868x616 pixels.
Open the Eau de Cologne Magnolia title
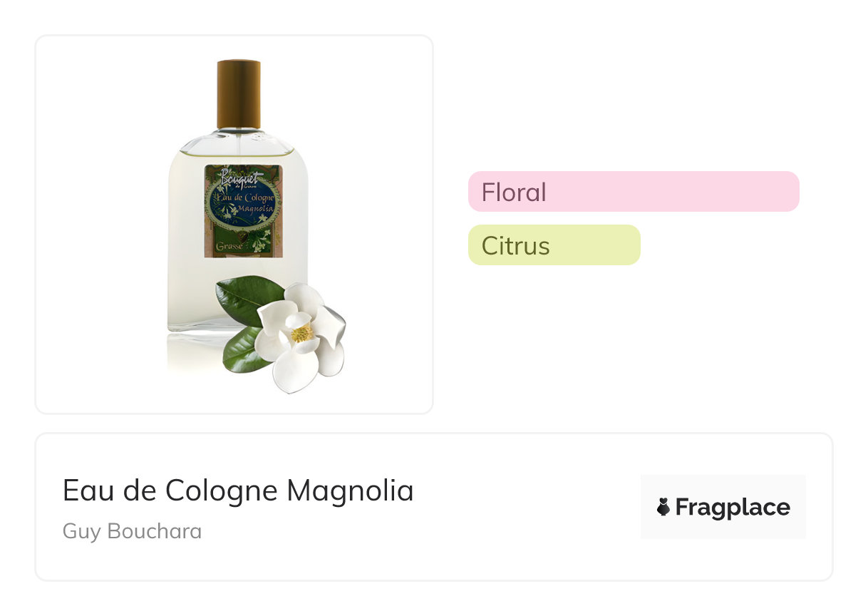point(238,491)
